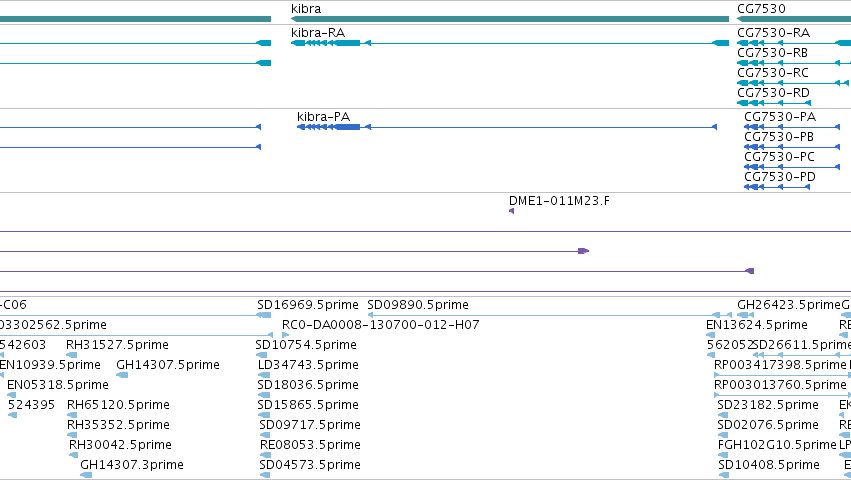Select the CG7530-PB protein label
The image size is (851, 480).
click(779, 137)
